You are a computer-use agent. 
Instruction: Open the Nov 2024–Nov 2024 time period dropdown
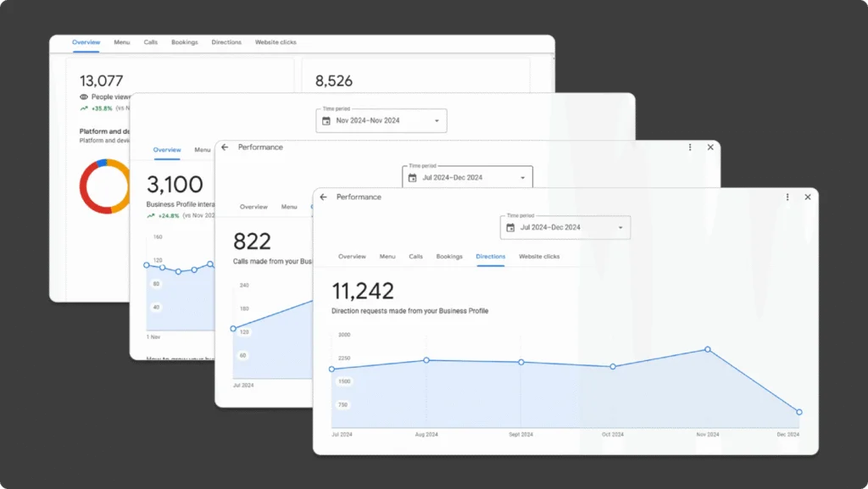click(437, 121)
